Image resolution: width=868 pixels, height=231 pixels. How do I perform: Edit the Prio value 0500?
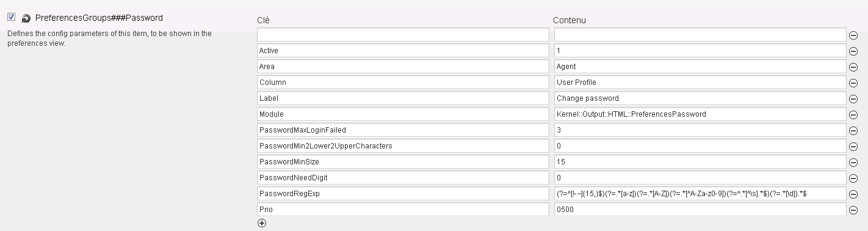coord(700,210)
